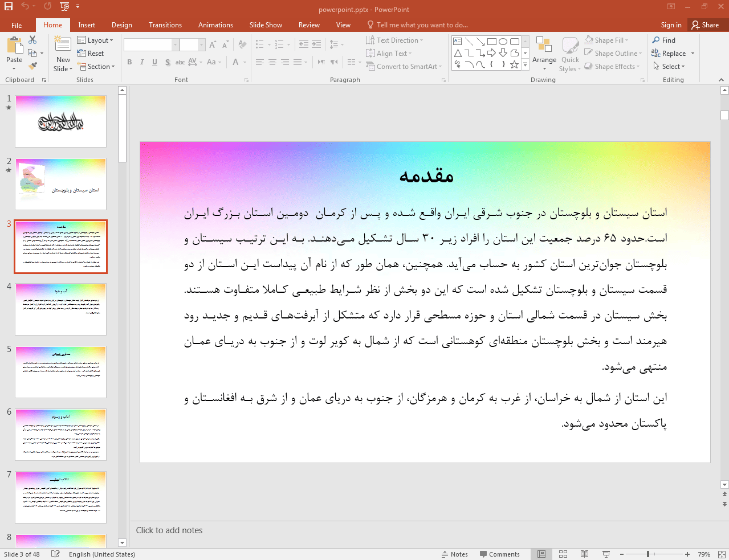
Task: Pick the oval shape in the gallery
Action: click(503, 42)
